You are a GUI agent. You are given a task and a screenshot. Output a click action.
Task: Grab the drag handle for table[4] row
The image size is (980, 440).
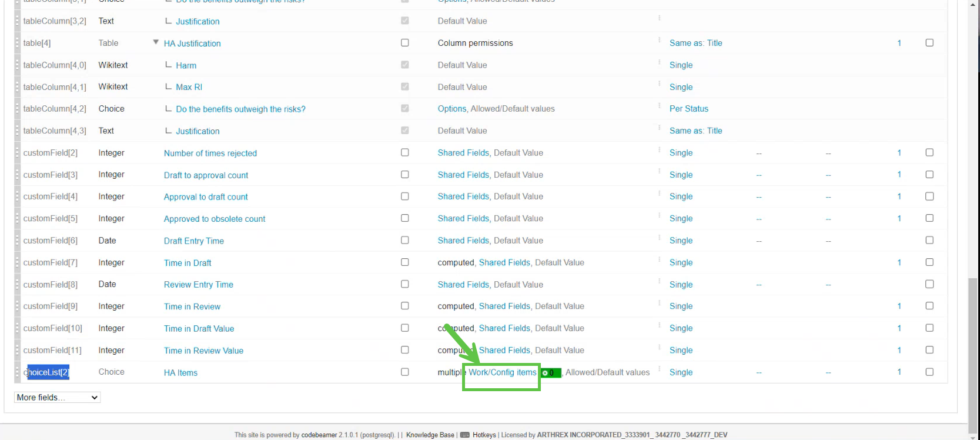coord(18,43)
